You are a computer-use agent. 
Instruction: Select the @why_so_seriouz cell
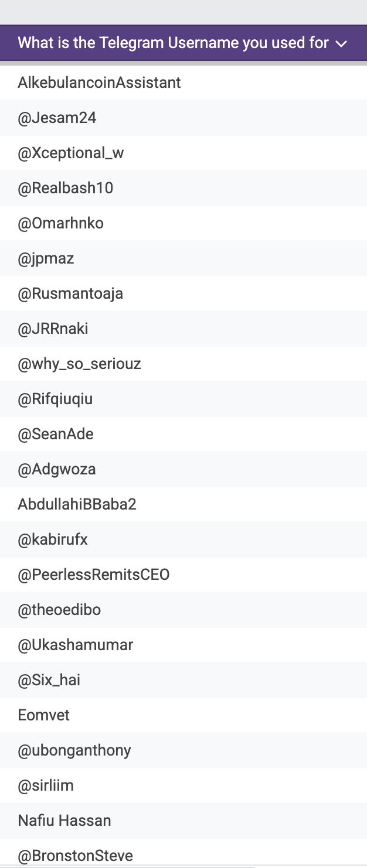183,364
